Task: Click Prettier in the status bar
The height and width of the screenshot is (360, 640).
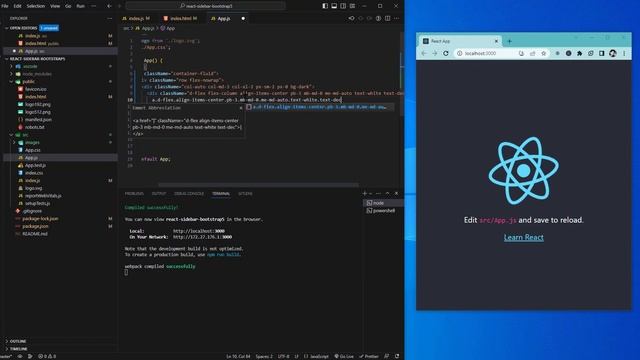Action: (x=369, y=356)
